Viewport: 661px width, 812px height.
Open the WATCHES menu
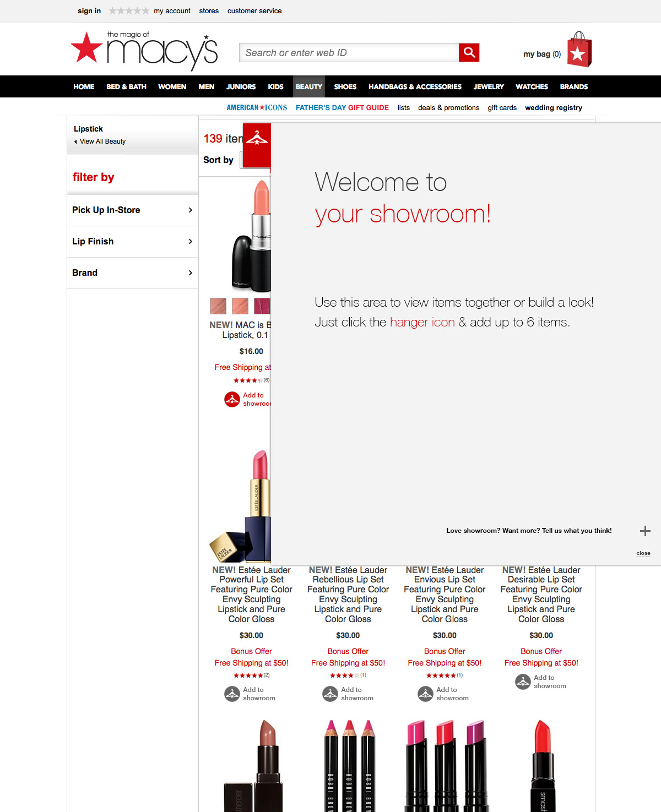point(532,86)
